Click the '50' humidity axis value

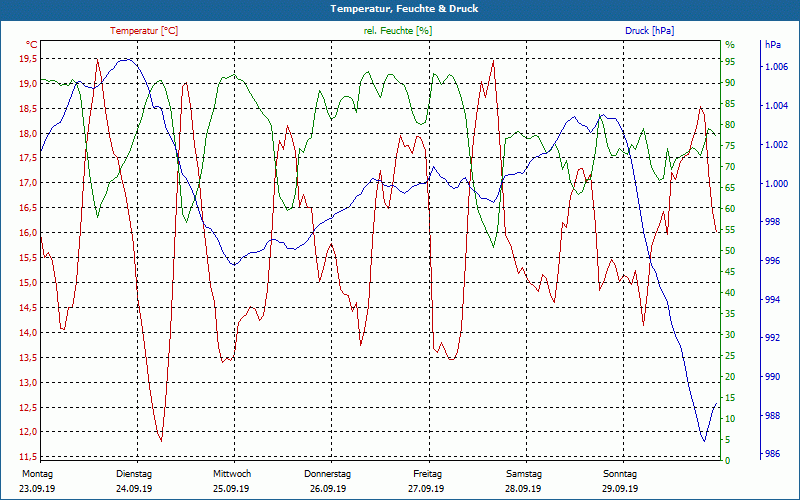tap(730, 251)
